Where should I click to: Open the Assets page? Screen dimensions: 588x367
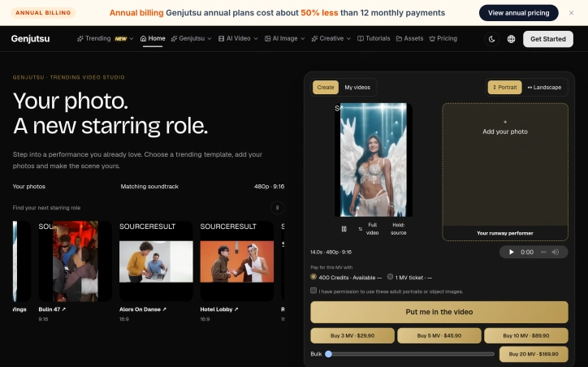pyautogui.click(x=409, y=38)
